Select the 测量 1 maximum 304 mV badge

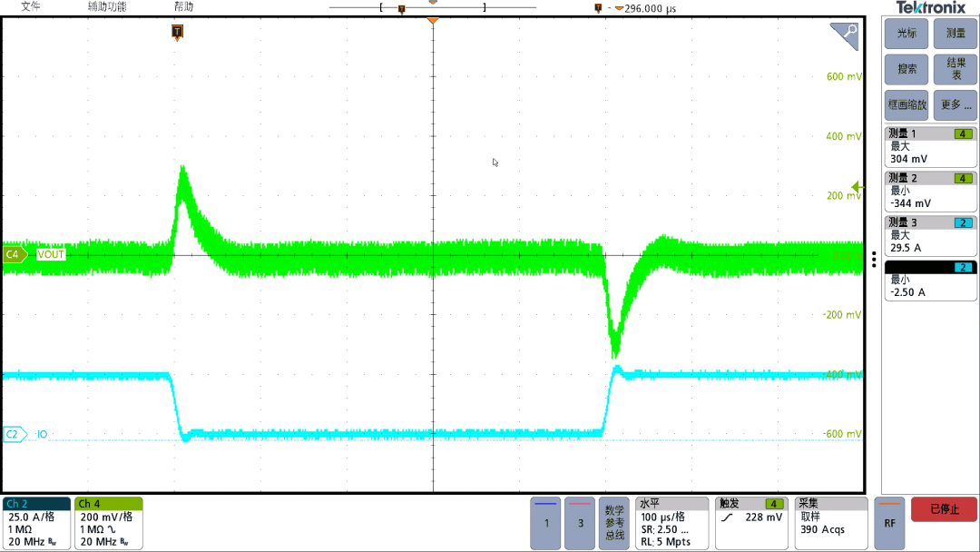[930, 146]
